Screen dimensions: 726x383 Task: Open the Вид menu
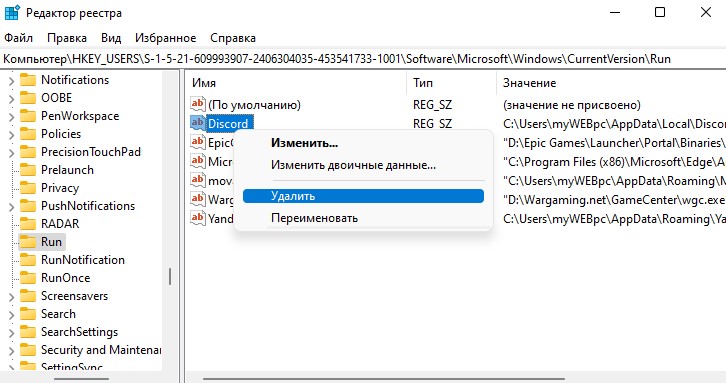111,38
